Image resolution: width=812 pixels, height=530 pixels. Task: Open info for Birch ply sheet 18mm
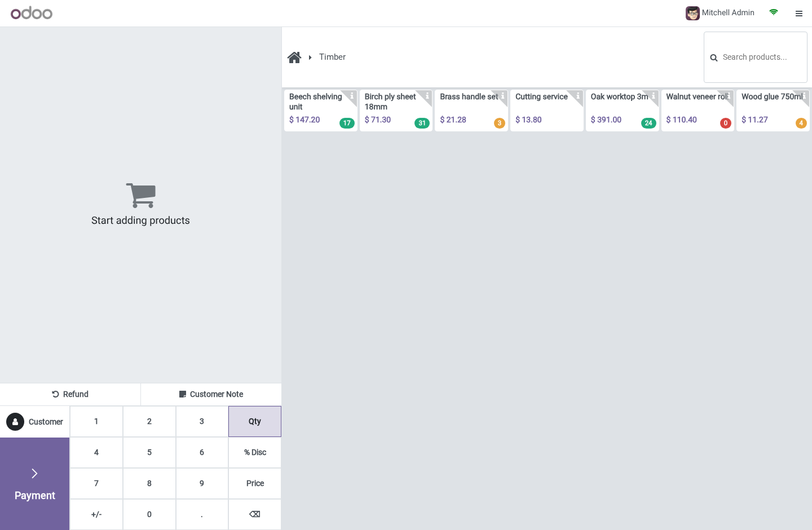point(427,96)
